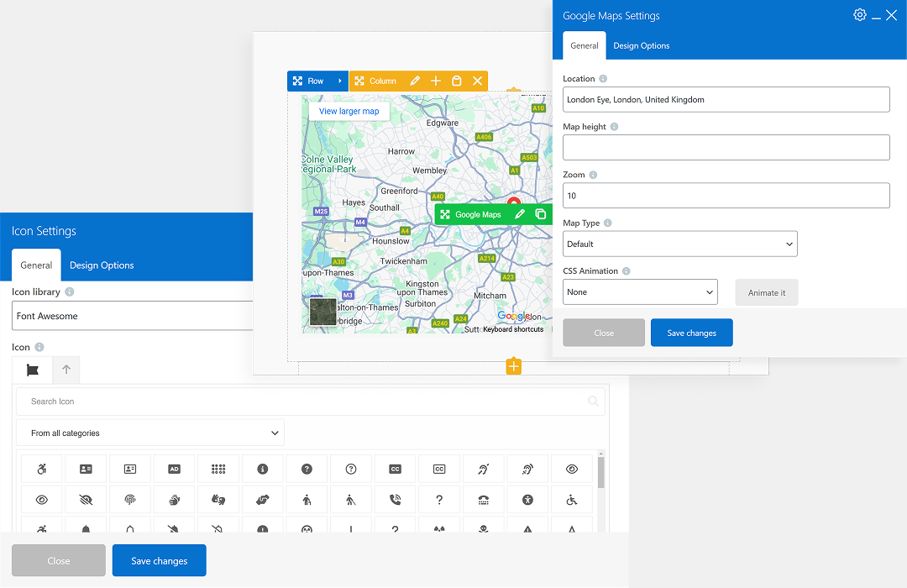Open the Map Type dropdown

coord(679,244)
